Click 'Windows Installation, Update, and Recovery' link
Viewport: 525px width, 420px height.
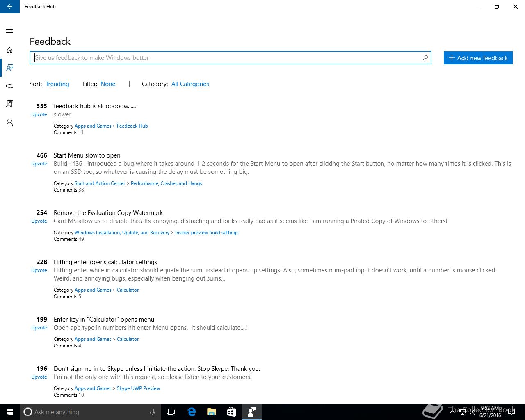(x=122, y=233)
